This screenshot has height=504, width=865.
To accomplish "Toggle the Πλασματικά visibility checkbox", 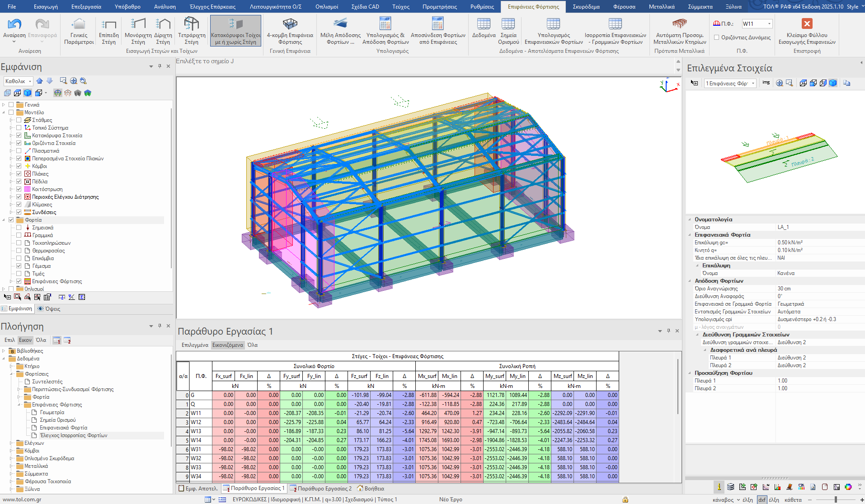I will 19,151.
